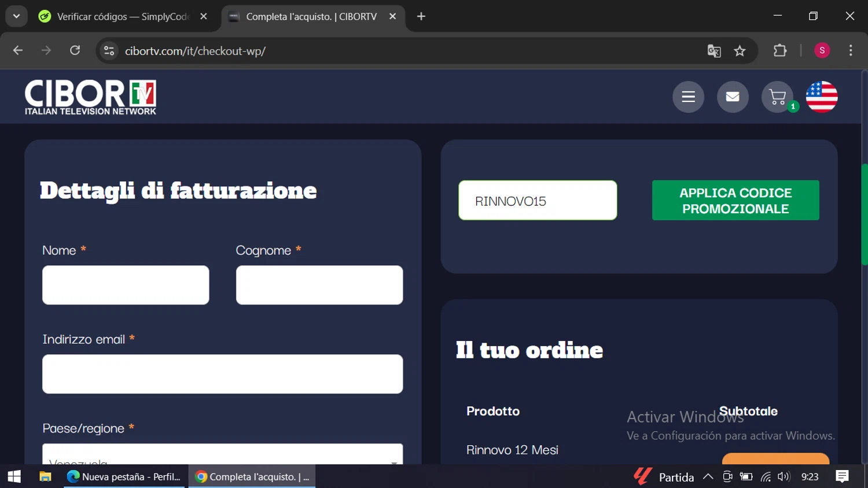Close the Completa l'acquisto CIBORTV tab

393,17
